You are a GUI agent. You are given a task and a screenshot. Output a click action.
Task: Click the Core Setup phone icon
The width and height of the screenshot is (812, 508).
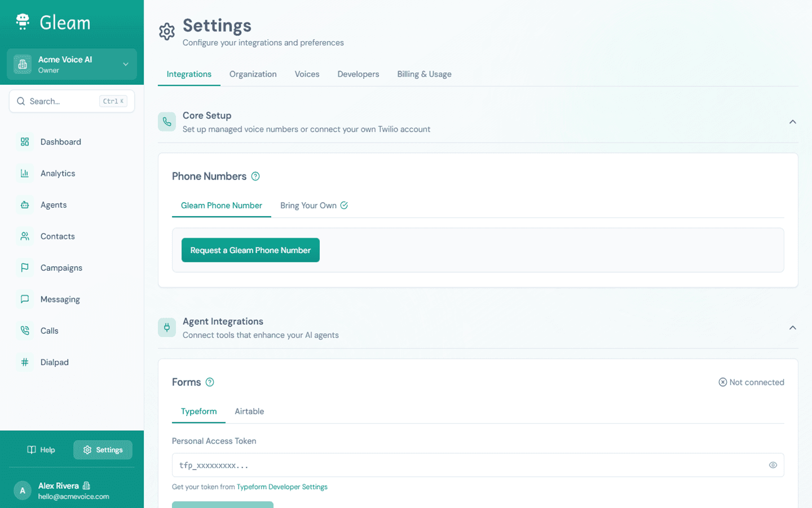click(167, 122)
